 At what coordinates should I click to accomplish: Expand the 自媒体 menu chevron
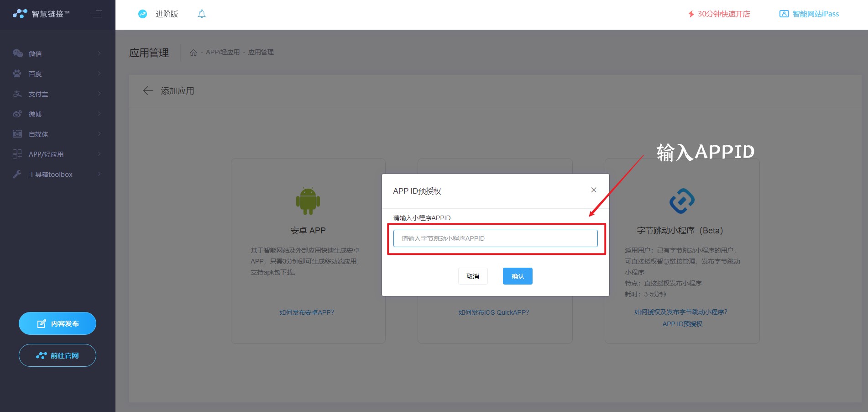click(99, 134)
